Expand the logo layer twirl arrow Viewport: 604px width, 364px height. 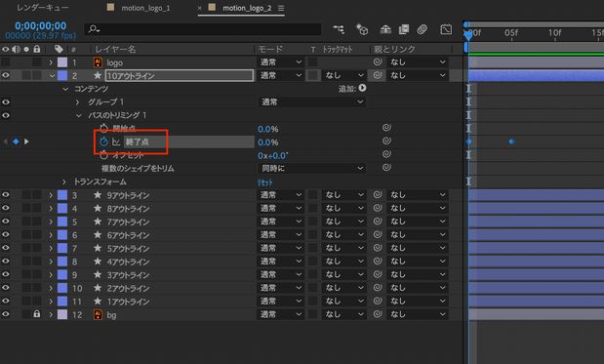pyautogui.click(x=51, y=62)
